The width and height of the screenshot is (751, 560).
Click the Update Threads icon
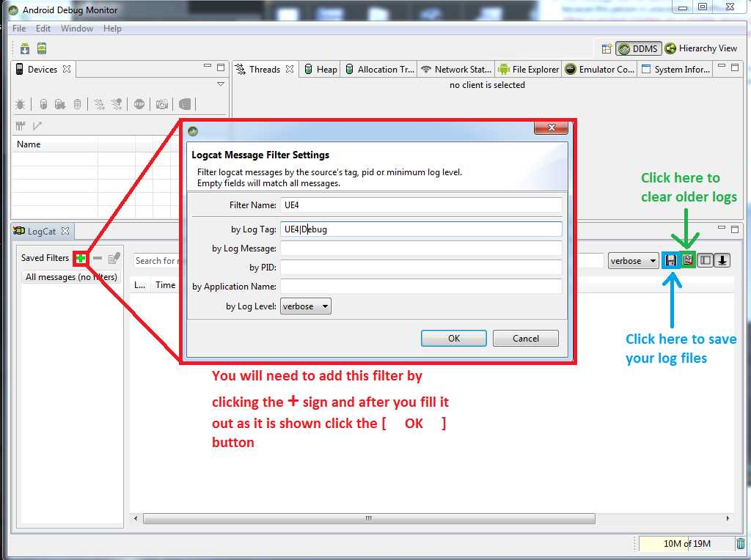(x=99, y=104)
